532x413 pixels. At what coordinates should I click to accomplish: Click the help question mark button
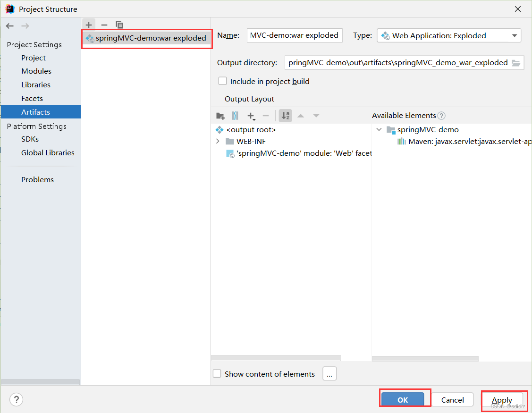(16, 399)
